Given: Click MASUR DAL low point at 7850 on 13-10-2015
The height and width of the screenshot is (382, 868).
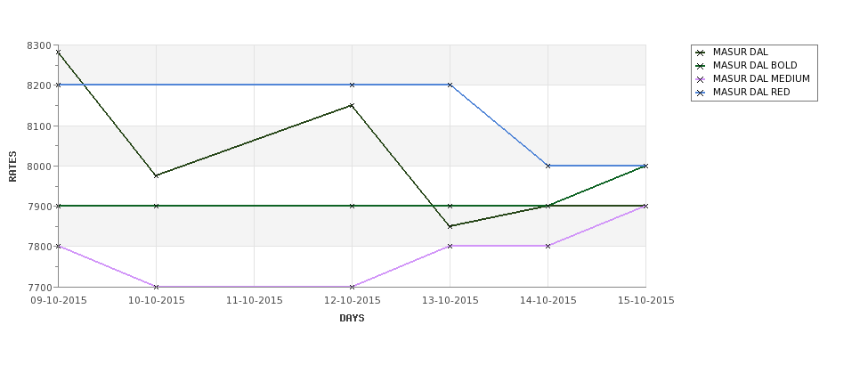Looking at the screenshot, I should [450, 226].
